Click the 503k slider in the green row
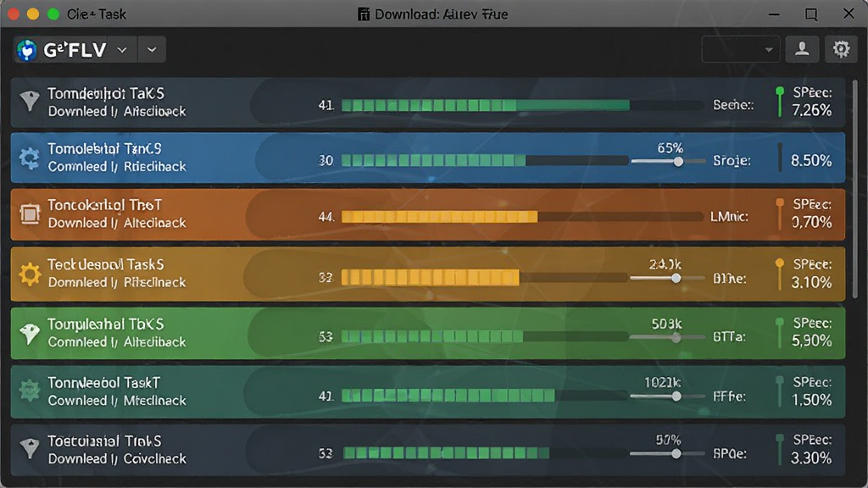The width and height of the screenshot is (868, 488). pos(667,337)
